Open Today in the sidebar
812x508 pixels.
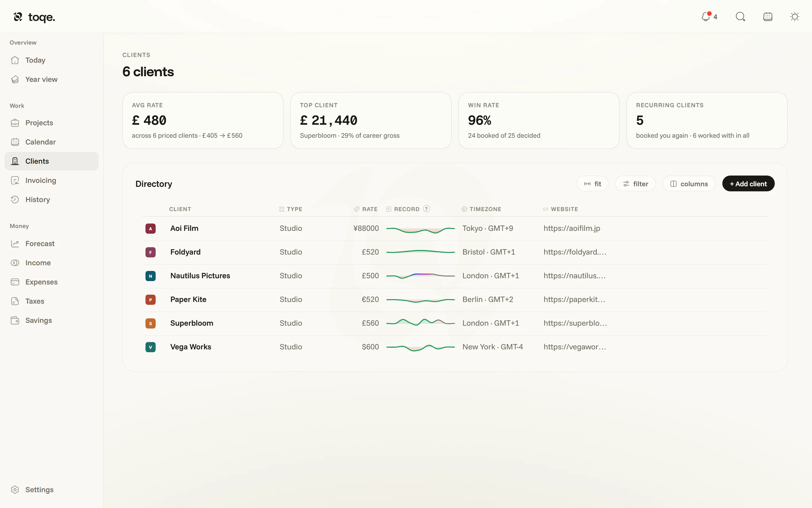pos(51,60)
